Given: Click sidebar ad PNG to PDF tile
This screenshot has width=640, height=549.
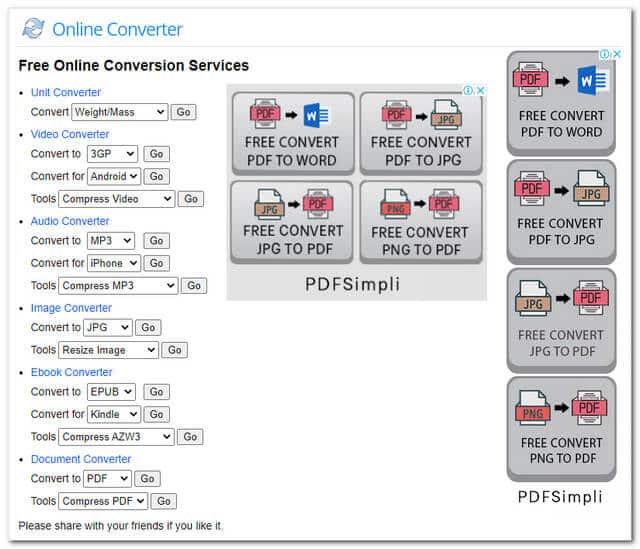Looking at the screenshot, I should (x=561, y=429).
